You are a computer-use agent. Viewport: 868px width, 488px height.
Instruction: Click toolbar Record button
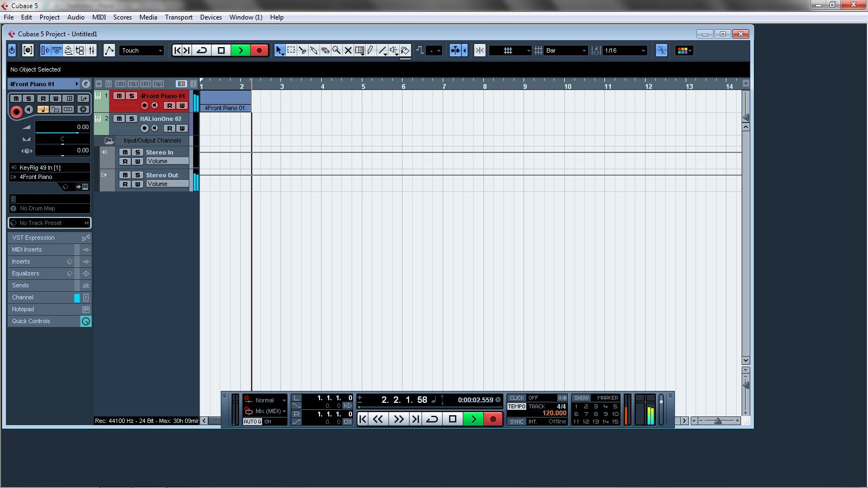tap(259, 50)
